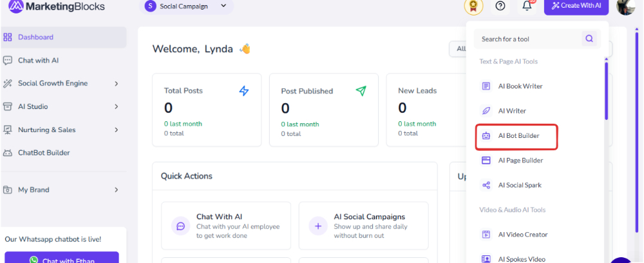644x263 pixels.
Task: Click the search magnifier icon in tool panel
Action: 589,39
